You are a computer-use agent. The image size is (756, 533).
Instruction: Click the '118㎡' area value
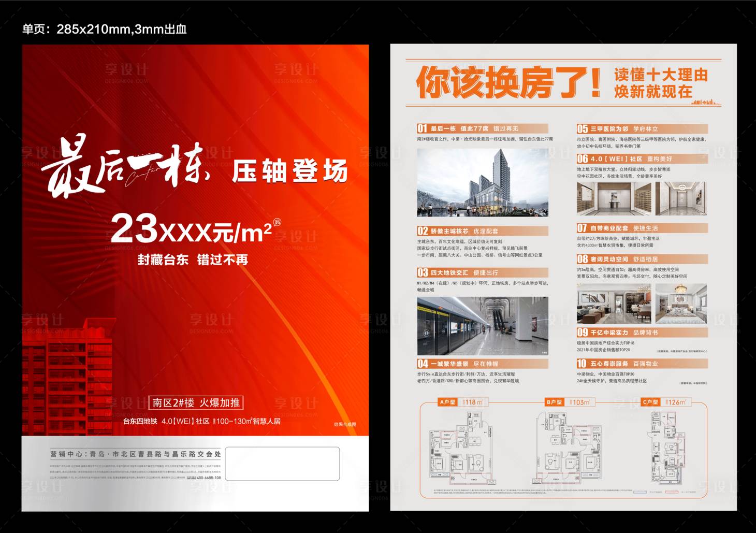click(473, 402)
